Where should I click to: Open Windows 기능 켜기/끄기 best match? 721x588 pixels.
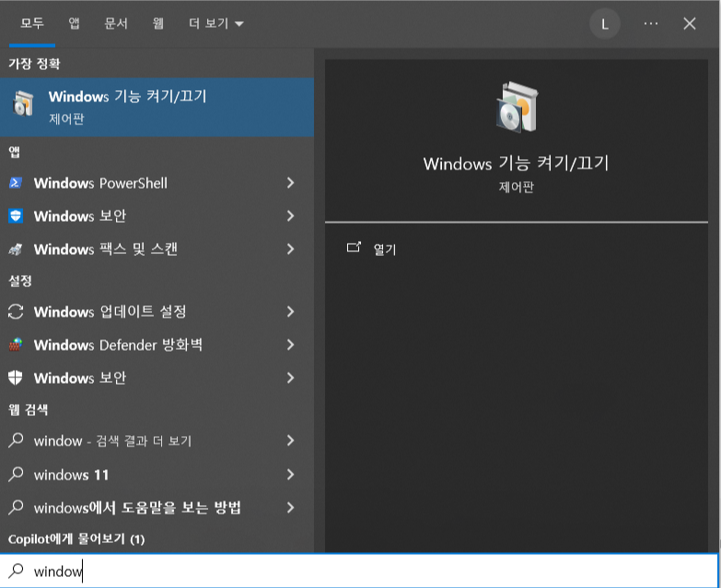pos(157,107)
